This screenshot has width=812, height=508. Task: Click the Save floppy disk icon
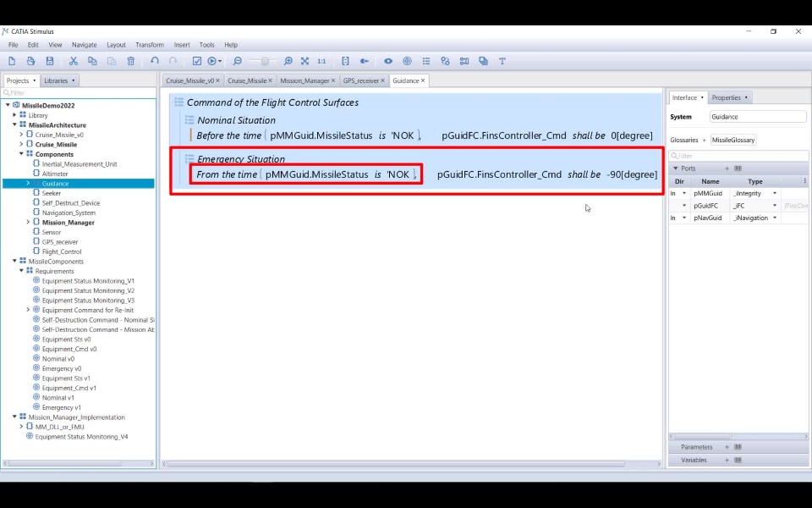[x=50, y=61]
